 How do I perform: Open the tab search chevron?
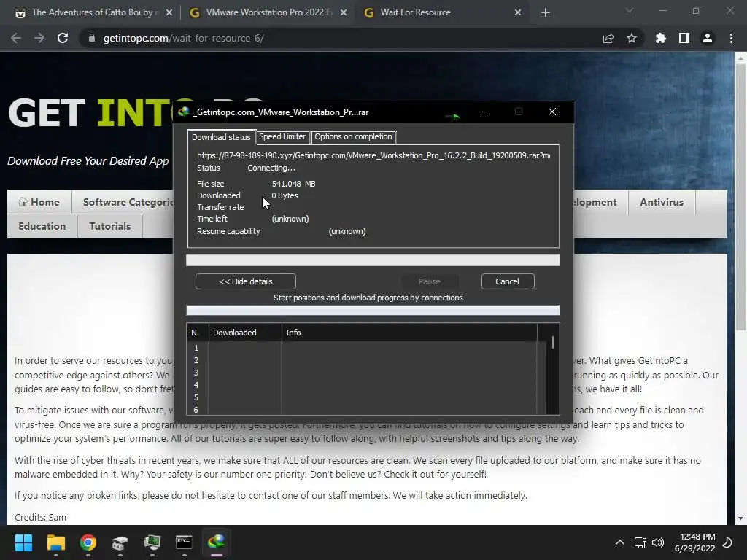(x=630, y=10)
